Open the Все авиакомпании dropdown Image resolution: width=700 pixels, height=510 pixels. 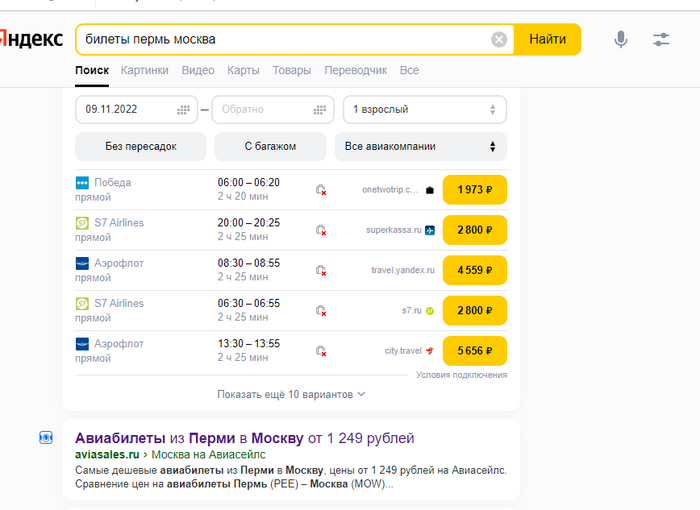pyautogui.click(x=421, y=146)
